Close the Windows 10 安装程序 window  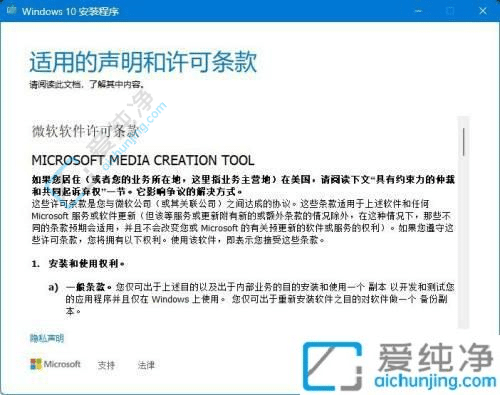[483, 11]
